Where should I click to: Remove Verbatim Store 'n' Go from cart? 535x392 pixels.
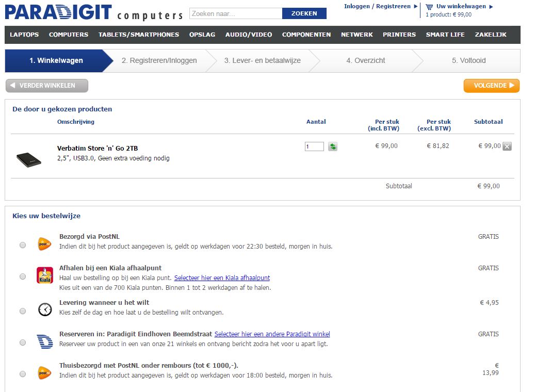point(507,146)
